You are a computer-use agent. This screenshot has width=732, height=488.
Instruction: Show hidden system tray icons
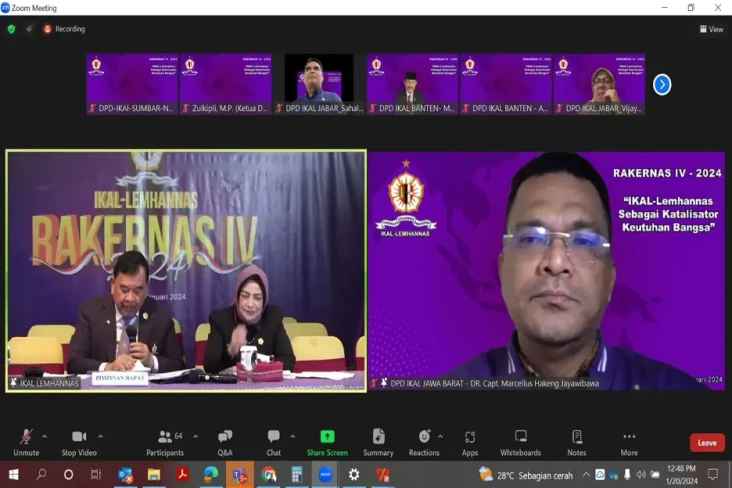[586, 475]
